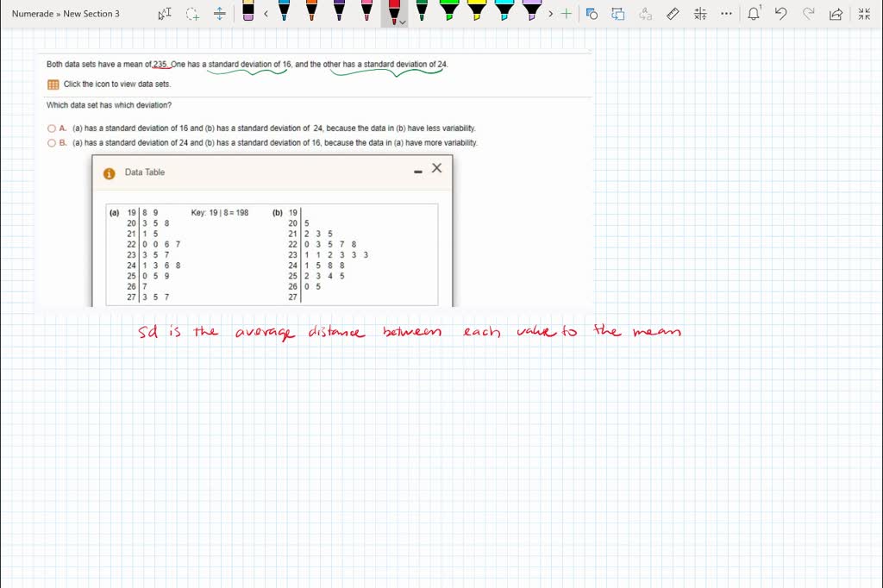This screenshot has height=588, width=883.
Task: Toggle Ink to Shape conversion
Action: tap(618, 14)
